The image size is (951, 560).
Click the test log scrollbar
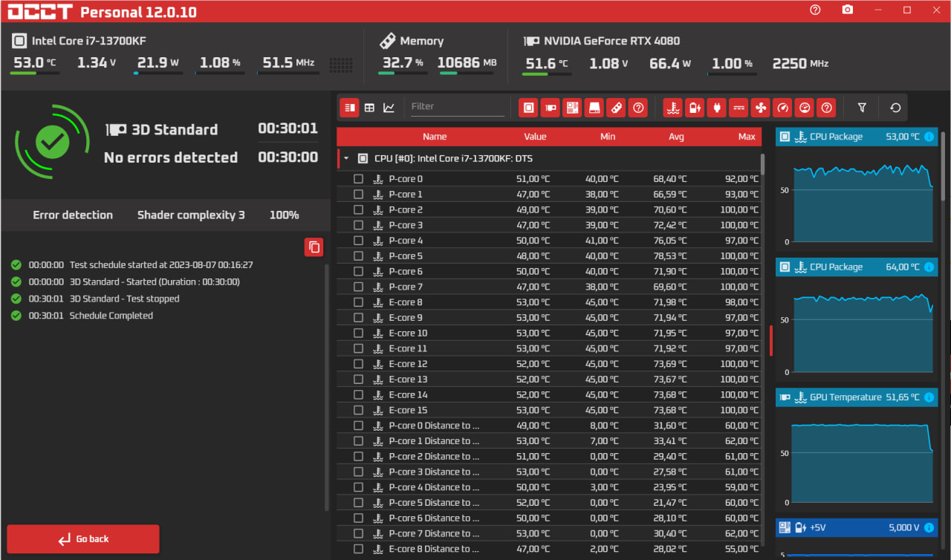click(x=327, y=388)
